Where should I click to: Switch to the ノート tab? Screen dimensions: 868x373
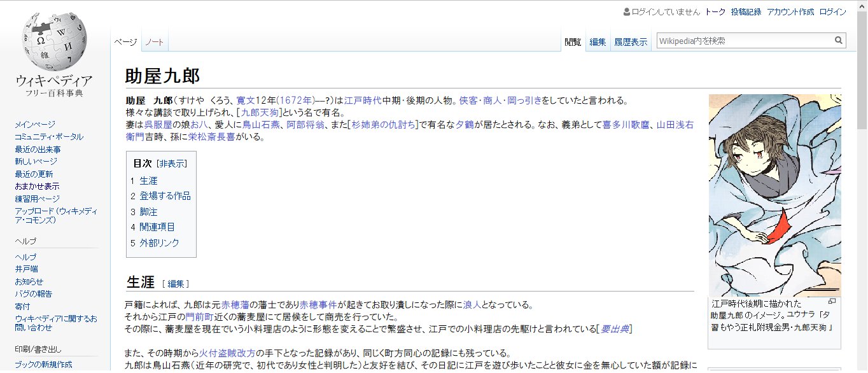point(155,42)
